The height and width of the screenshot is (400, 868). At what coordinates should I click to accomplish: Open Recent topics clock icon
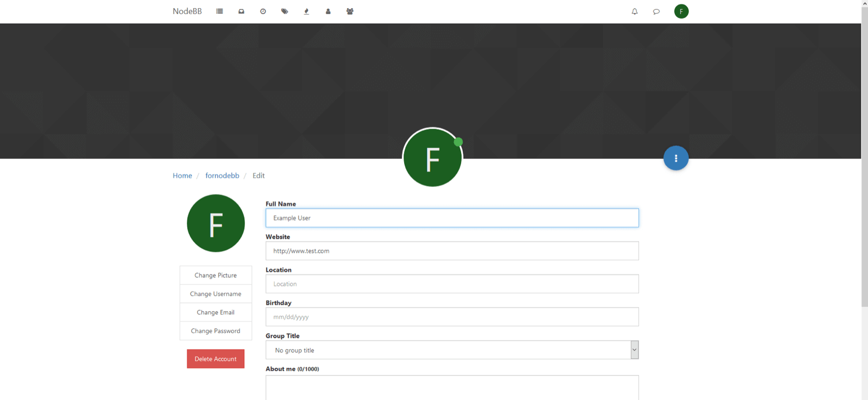pos(263,11)
